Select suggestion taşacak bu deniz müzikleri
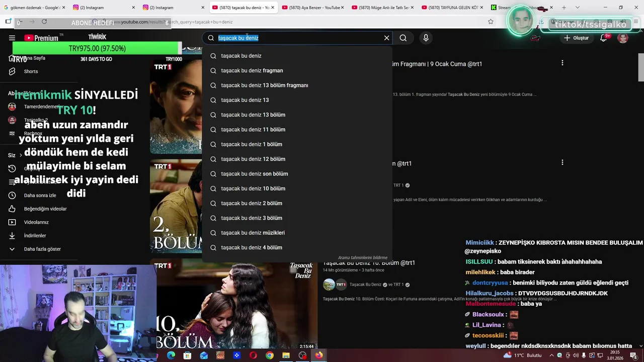The height and width of the screenshot is (362, 644). [297, 233]
